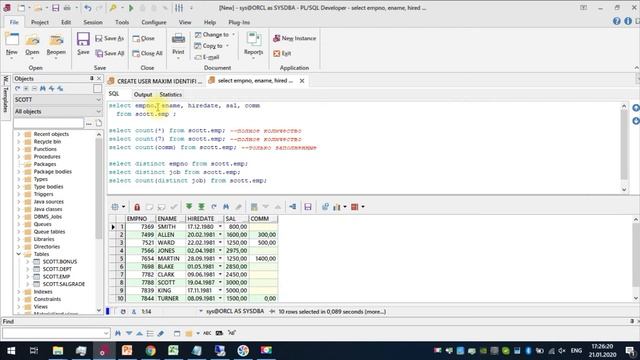
Task: Open File Explorer from the taskbar
Action: click(x=58, y=351)
